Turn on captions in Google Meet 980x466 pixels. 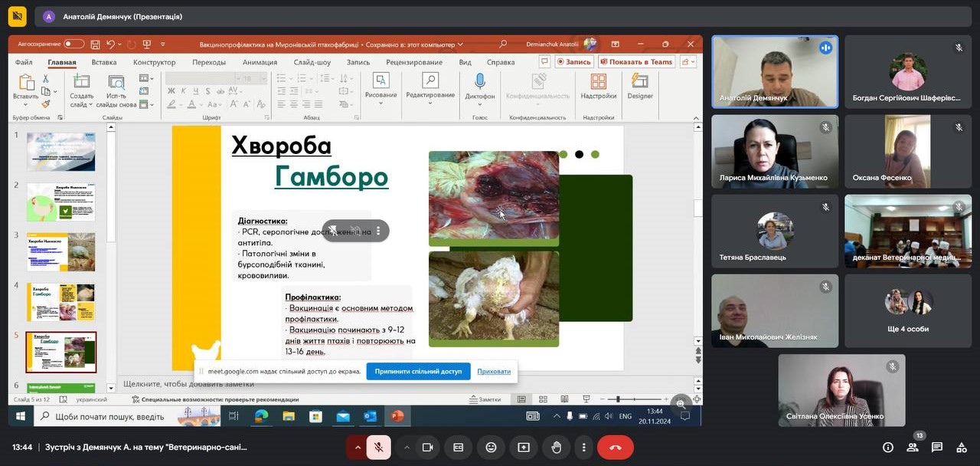pos(459,448)
